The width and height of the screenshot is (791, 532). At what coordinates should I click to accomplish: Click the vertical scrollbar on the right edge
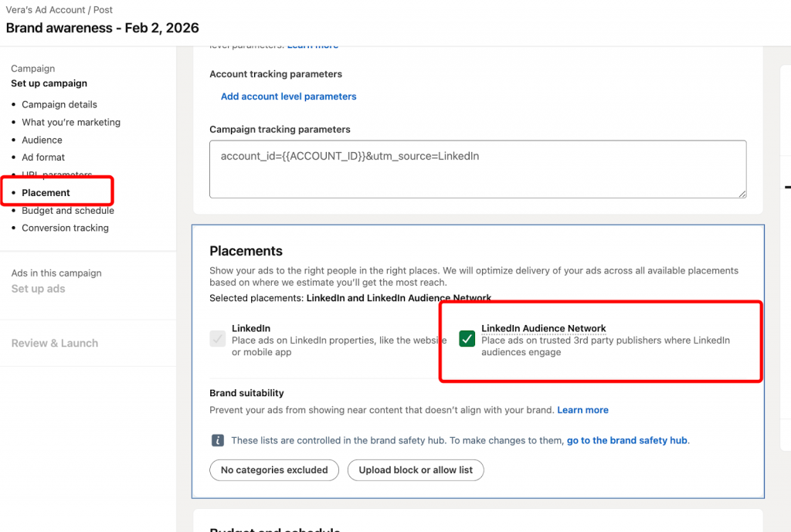click(x=787, y=187)
